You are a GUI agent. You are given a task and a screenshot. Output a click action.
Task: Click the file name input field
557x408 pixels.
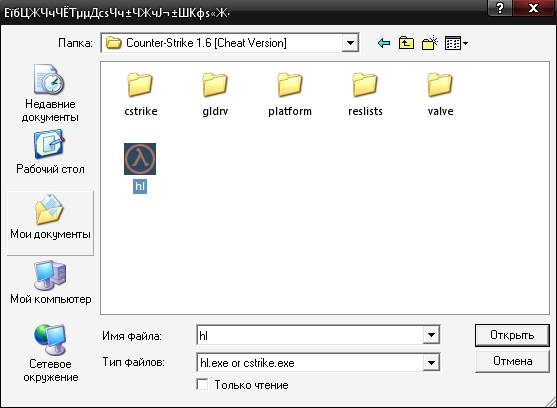(x=310, y=335)
